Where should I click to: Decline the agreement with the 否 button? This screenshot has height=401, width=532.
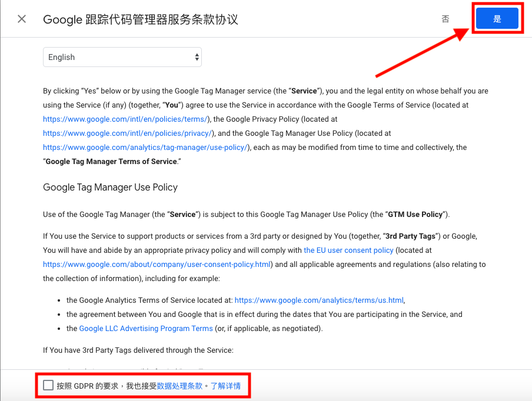(x=445, y=19)
